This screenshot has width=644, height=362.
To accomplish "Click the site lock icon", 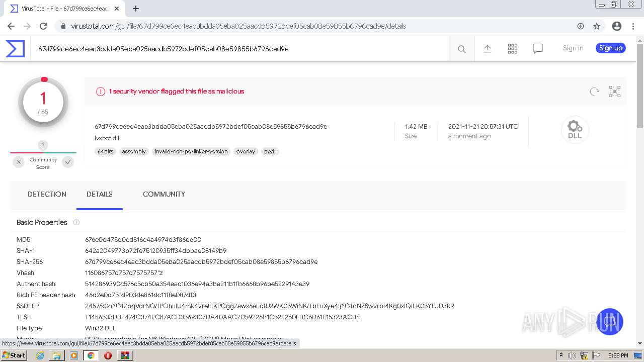I will coord(63,26).
